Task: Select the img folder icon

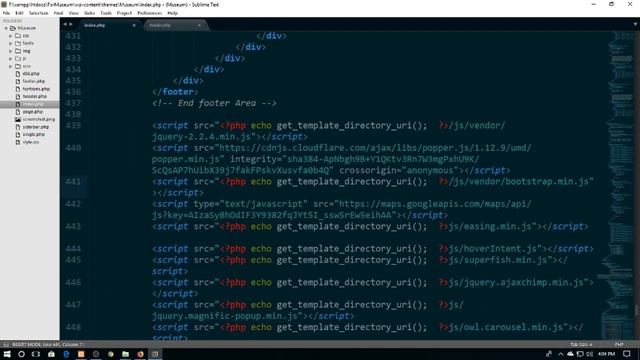Action: [x=18, y=51]
